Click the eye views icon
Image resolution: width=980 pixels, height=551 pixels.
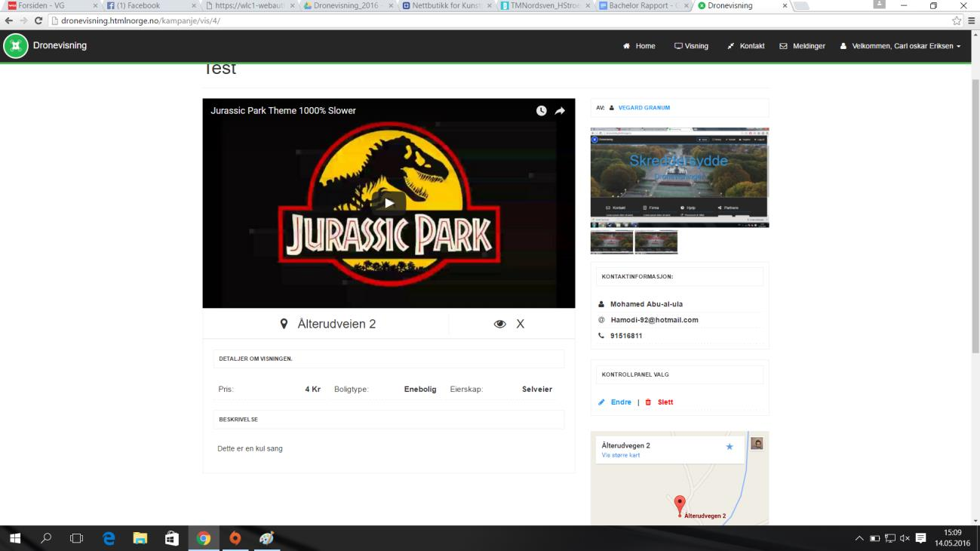click(x=499, y=324)
